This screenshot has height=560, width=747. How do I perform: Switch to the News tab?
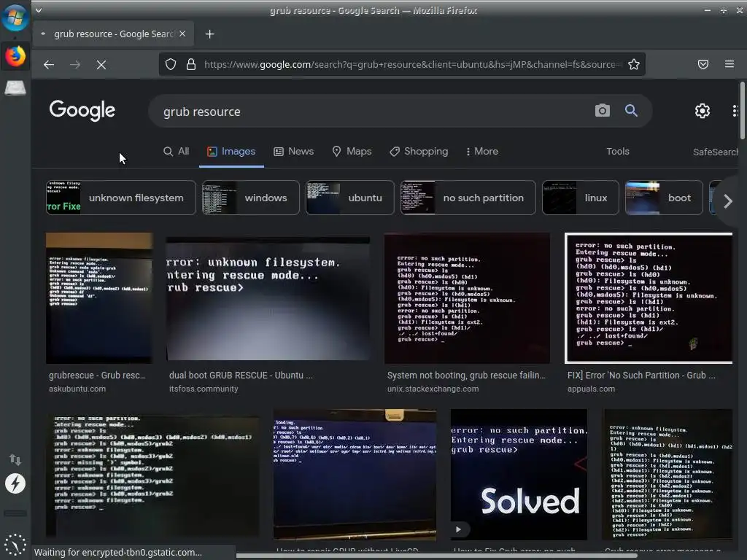pos(294,152)
